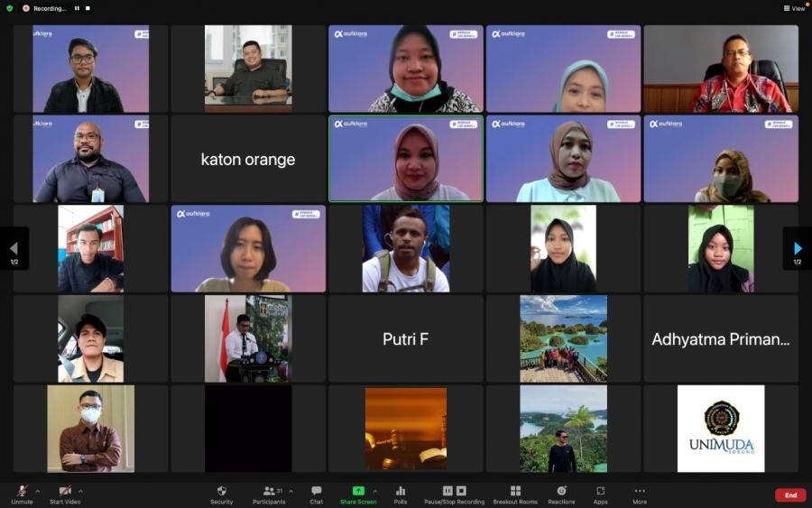
Task: Click the Share Screen button
Action: pos(358,494)
